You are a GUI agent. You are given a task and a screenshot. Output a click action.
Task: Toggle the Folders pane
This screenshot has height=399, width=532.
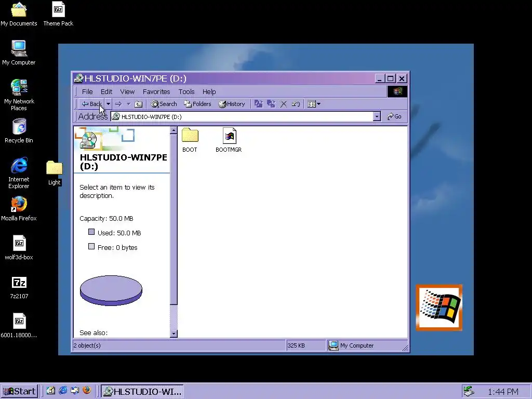(197, 104)
